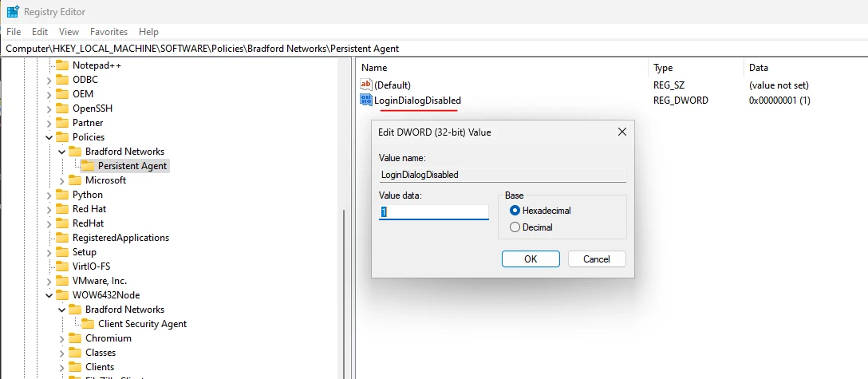Click the REG_DWORD type cell

(681, 101)
